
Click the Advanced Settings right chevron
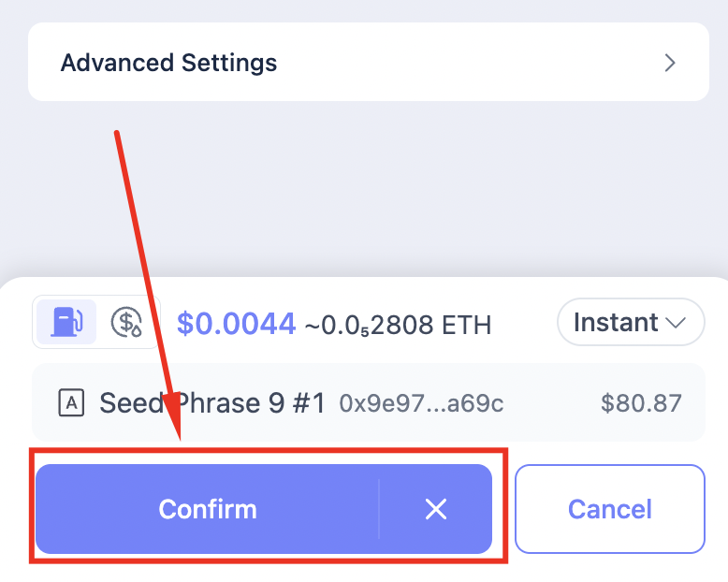point(670,63)
